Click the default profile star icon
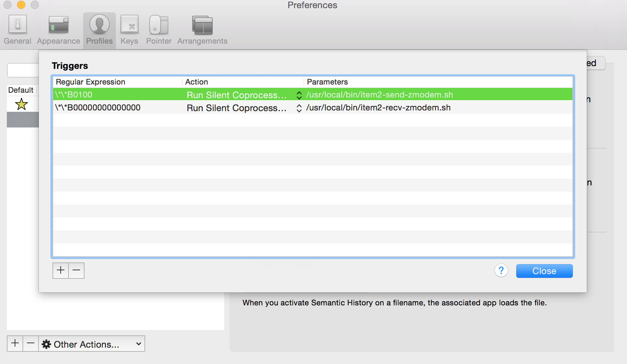627x364 pixels. [x=21, y=104]
